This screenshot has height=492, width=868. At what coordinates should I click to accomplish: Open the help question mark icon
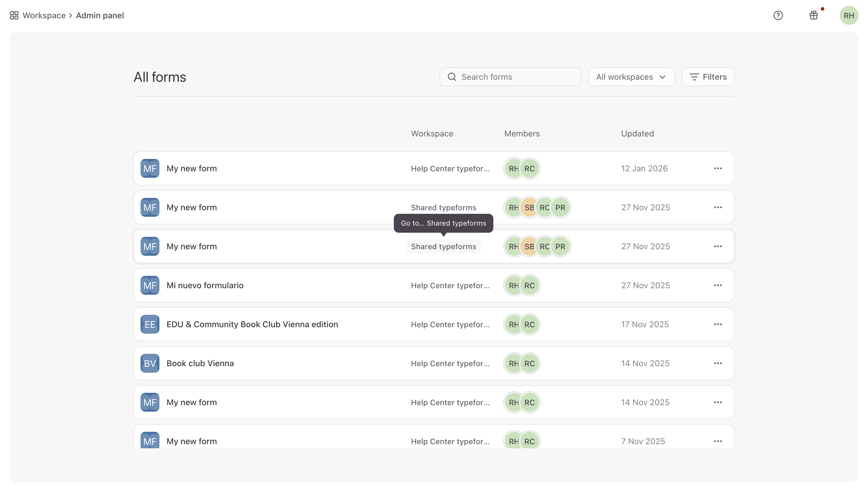pyautogui.click(x=778, y=15)
